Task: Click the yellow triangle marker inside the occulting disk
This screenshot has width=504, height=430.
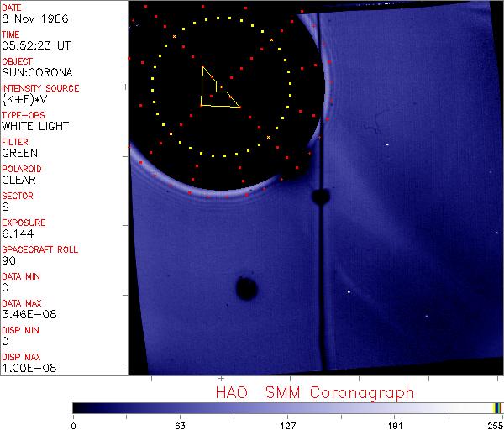Action: point(215,91)
